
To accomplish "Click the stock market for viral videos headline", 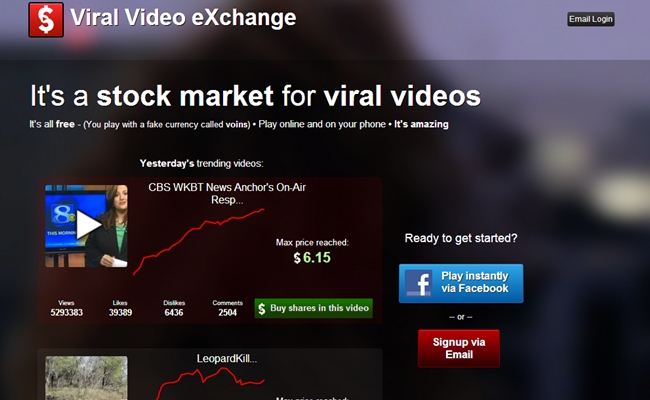I will (x=255, y=96).
